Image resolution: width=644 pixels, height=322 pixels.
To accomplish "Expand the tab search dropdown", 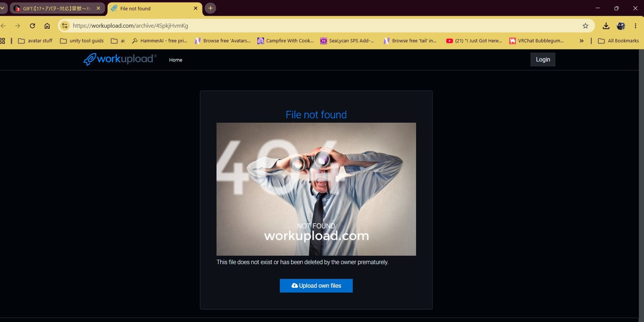I will pos(3,8).
